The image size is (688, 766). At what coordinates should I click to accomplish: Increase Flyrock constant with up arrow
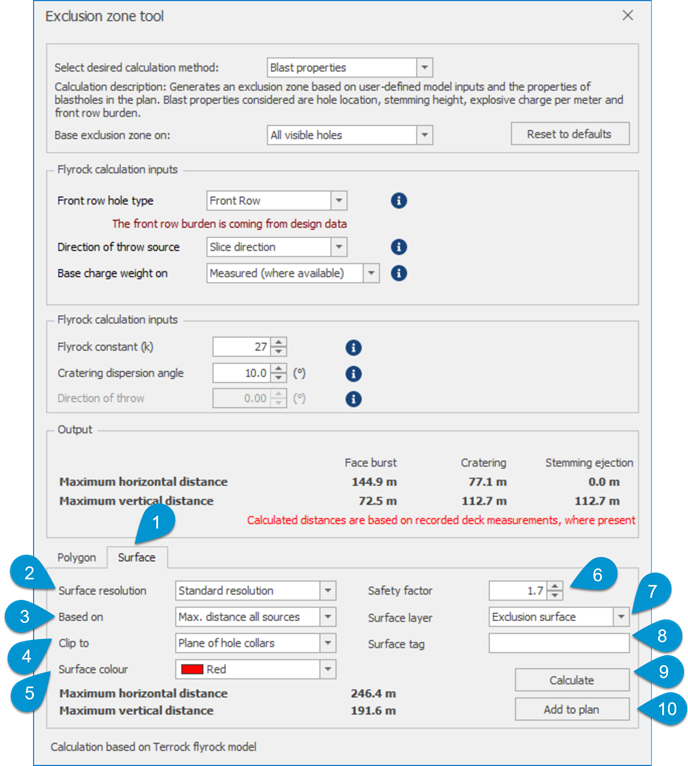pos(279,342)
